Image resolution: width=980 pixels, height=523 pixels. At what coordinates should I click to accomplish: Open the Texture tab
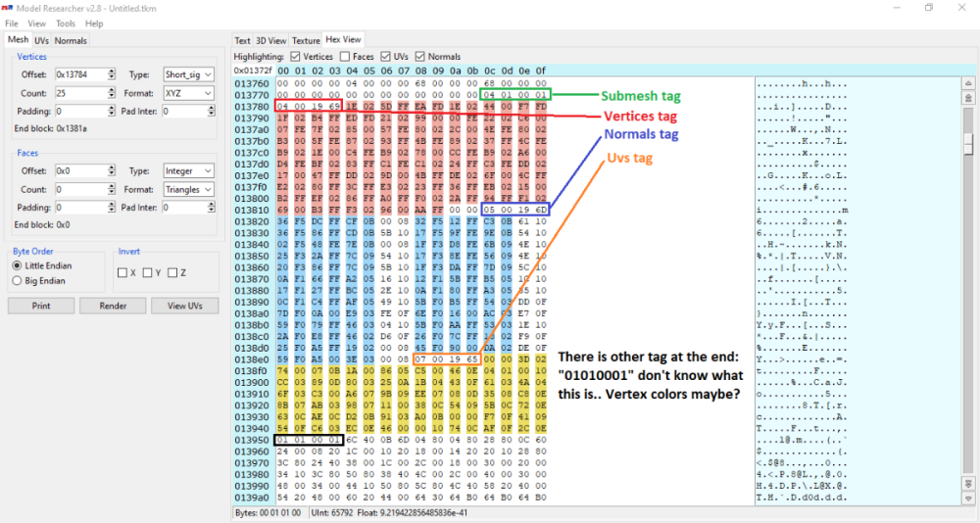click(306, 40)
